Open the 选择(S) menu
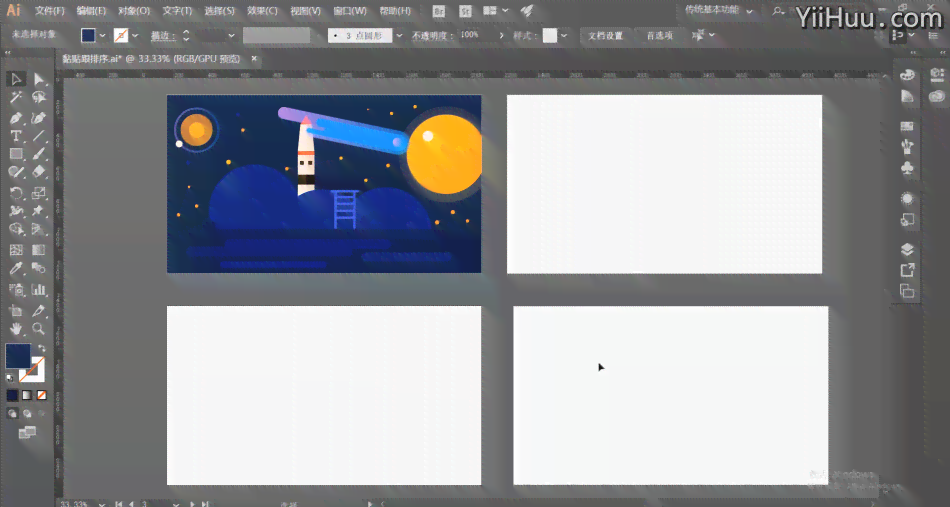Viewport: 950px width, 507px height. tap(219, 11)
